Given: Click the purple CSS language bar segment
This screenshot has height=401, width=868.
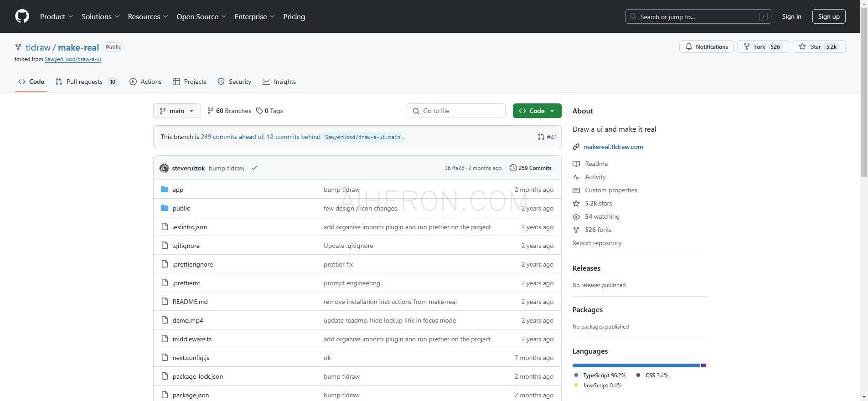Looking at the screenshot, I should click(x=703, y=365).
